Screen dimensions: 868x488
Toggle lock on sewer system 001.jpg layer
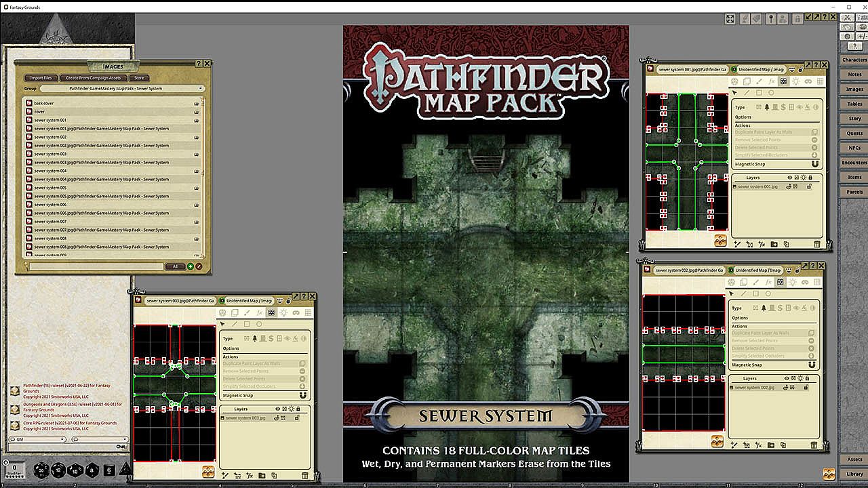tap(808, 186)
